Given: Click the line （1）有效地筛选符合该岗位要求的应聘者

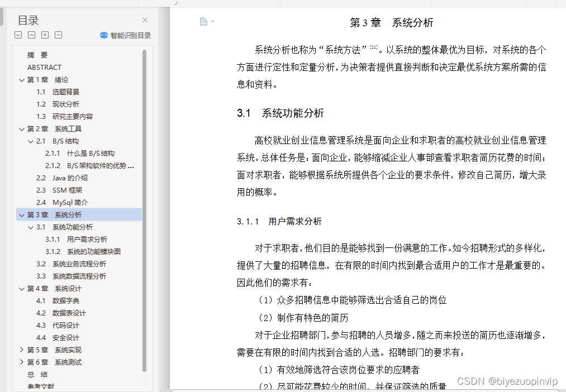Looking at the screenshot, I should (x=339, y=370).
